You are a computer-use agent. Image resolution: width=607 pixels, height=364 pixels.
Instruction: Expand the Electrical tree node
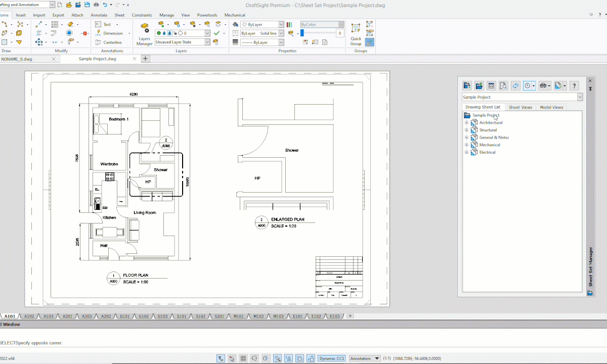pyautogui.click(x=466, y=152)
